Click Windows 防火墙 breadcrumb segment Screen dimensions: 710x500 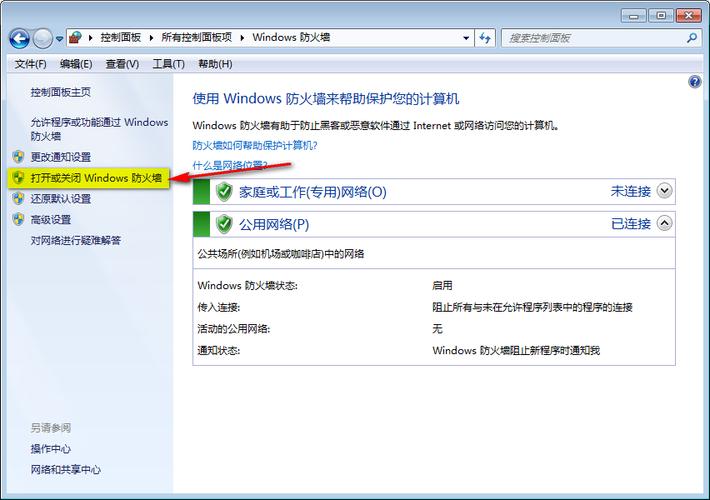tap(291, 37)
